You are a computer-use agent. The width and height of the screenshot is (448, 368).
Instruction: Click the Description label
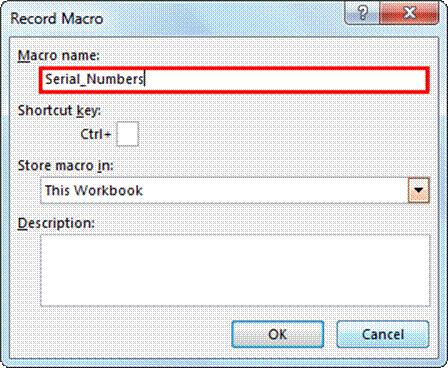56,223
